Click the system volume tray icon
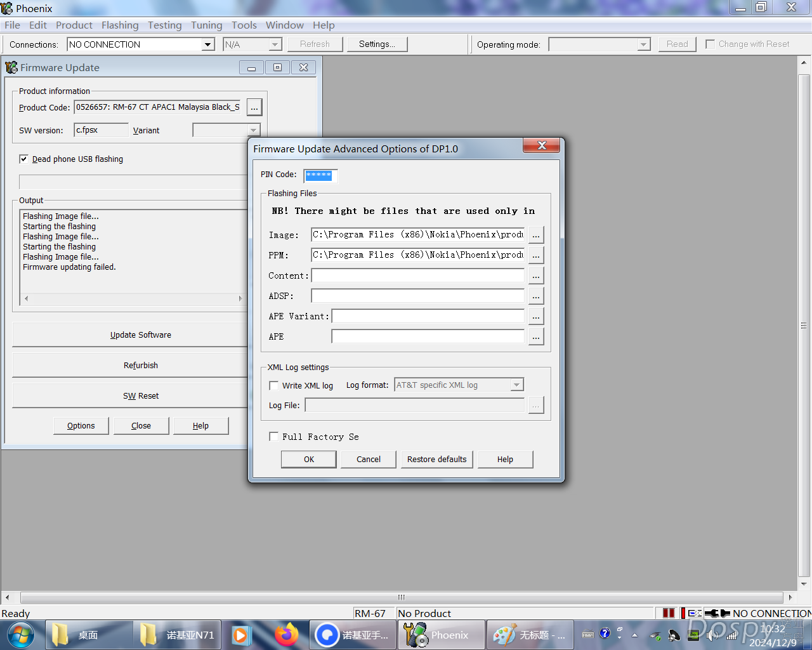Image resolution: width=812 pixels, height=650 pixels. tap(712, 635)
